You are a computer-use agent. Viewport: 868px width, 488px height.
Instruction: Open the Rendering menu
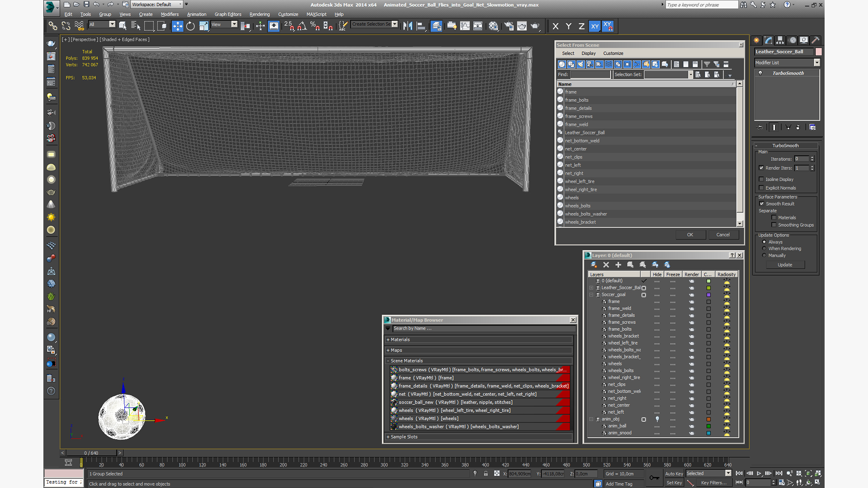tap(259, 14)
